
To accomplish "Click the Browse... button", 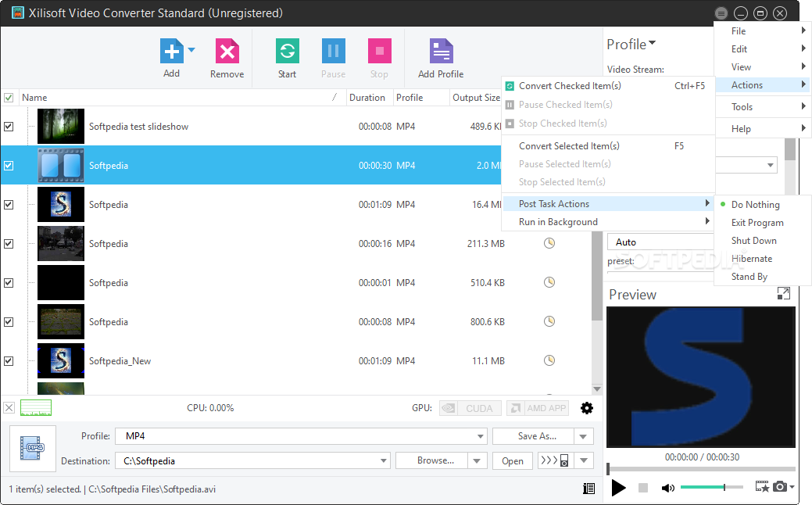I will click(432, 460).
